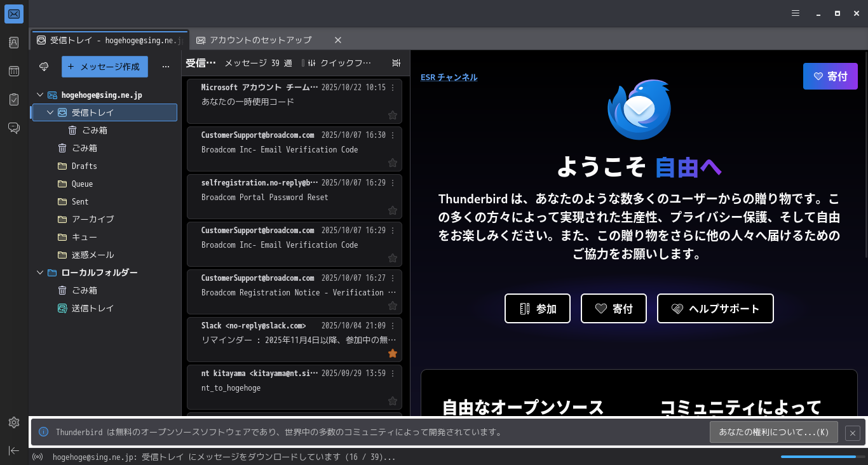Select the hogehoge@sing.ne.jp account row

point(105,95)
